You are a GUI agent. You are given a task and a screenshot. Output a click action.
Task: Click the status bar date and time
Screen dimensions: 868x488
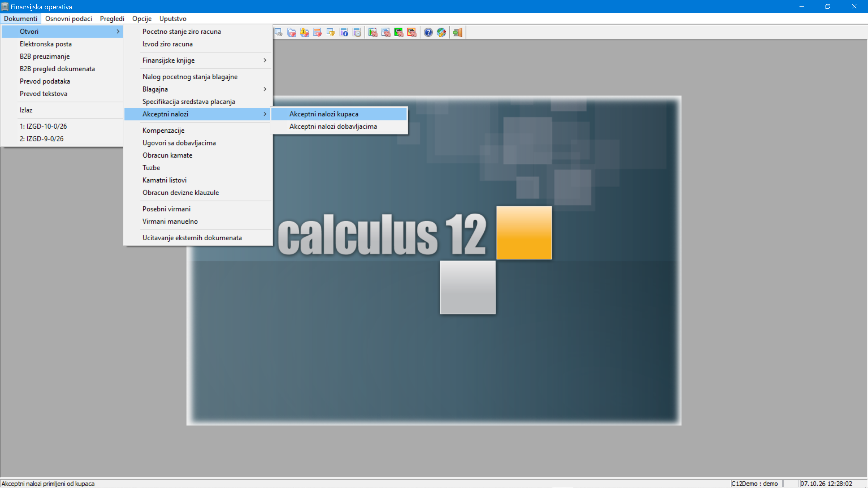tap(826, 484)
